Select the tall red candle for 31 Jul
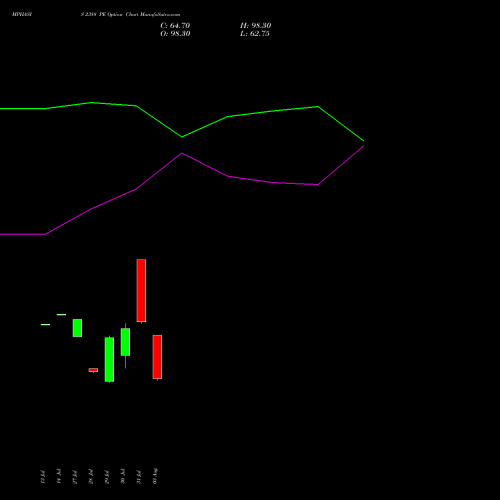This screenshot has height=500, width=500. click(x=141, y=291)
